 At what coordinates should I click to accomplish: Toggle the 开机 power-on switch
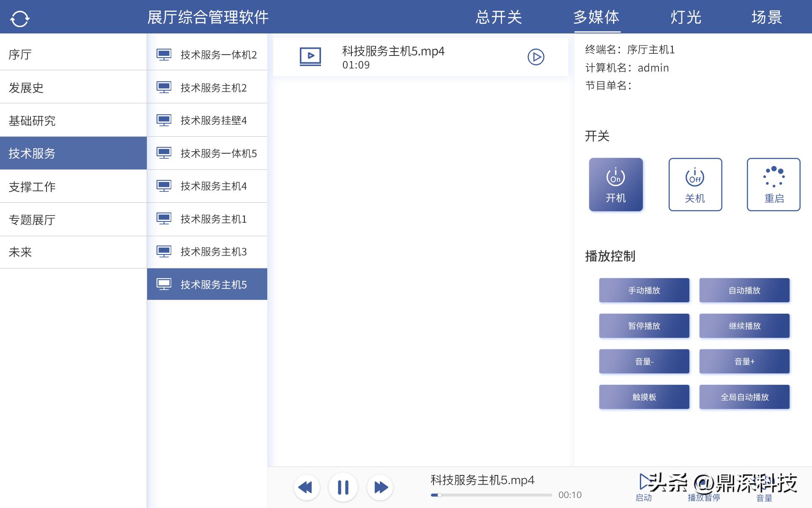[616, 185]
